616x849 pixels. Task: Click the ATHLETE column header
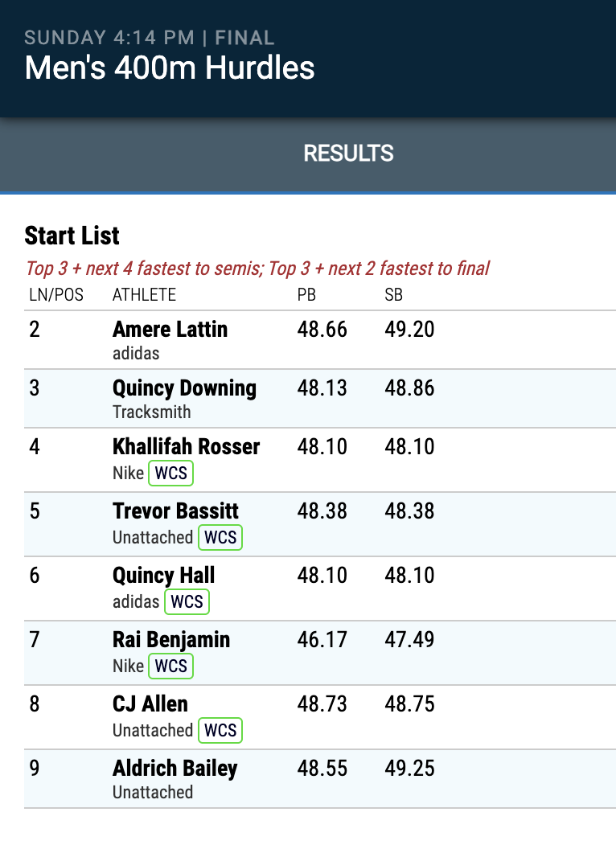144,294
